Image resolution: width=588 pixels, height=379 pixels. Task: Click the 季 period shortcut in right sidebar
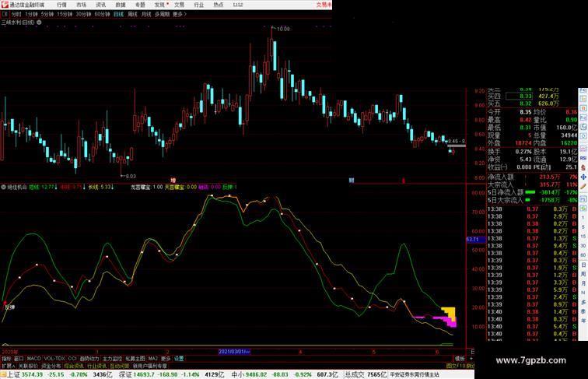[x=583, y=311]
